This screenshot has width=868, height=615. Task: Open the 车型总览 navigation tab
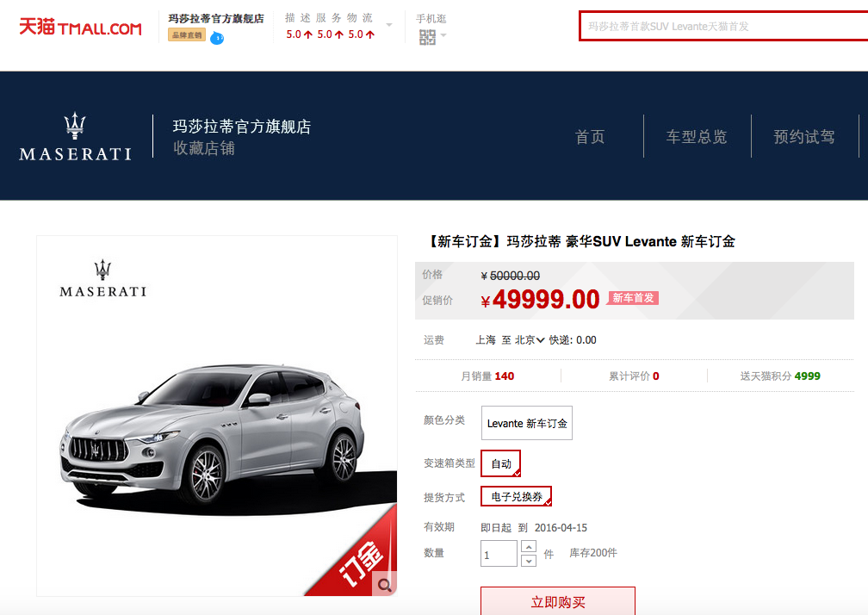coord(697,137)
